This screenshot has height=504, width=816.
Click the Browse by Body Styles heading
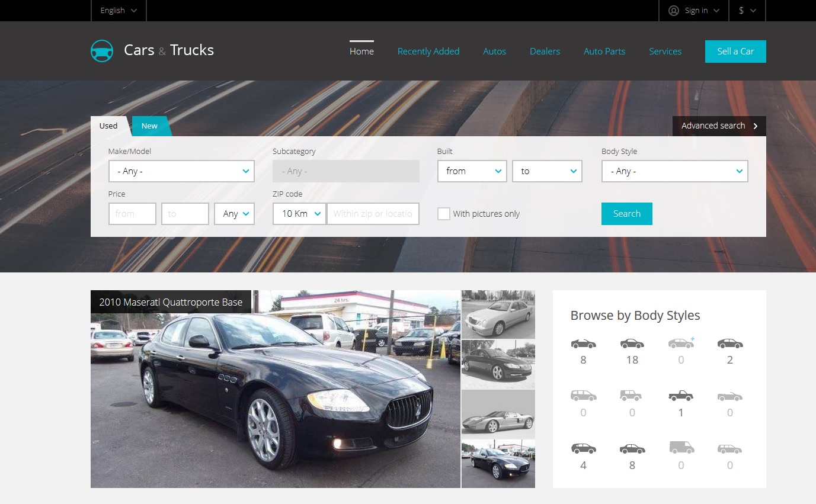[x=635, y=316]
